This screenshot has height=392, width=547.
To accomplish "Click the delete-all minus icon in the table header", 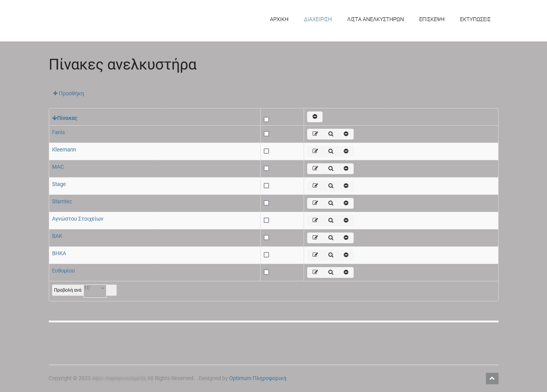I will click(x=314, y=116).
